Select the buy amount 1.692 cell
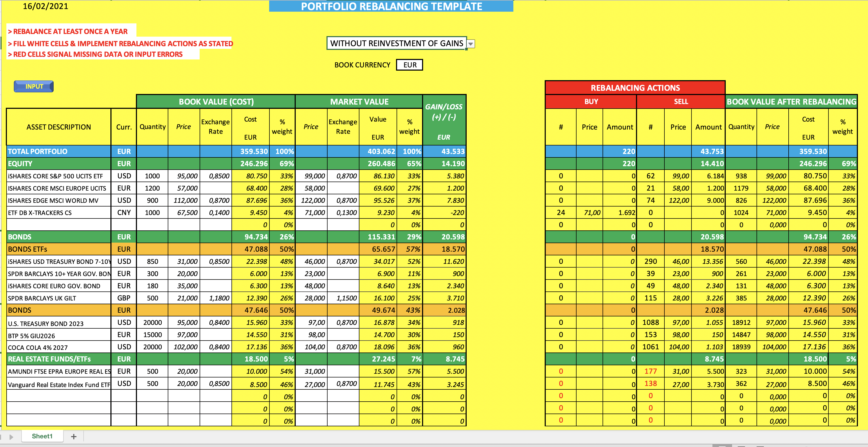Image resolution: width=868 pixels, height=447 pixels. click(620, 213)
